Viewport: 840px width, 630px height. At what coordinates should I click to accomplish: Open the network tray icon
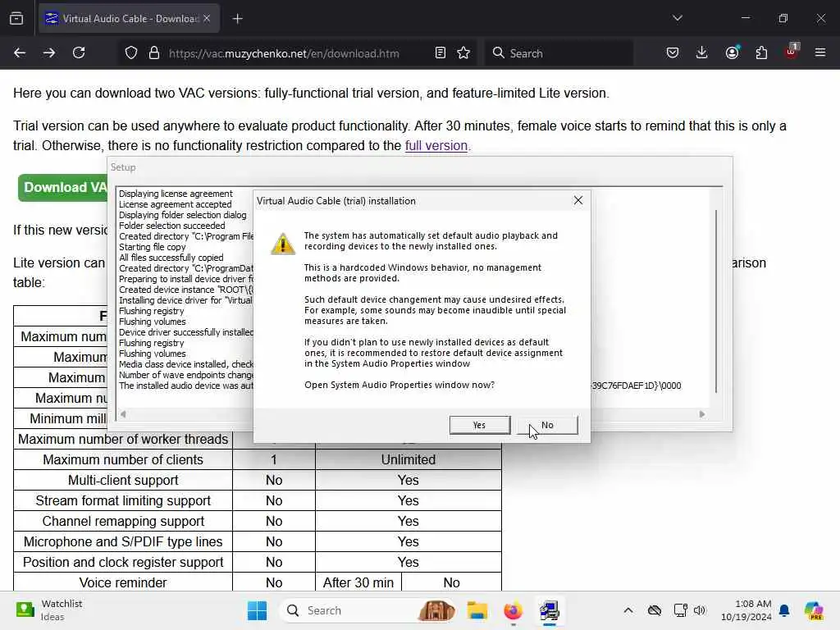click(680, 610)
